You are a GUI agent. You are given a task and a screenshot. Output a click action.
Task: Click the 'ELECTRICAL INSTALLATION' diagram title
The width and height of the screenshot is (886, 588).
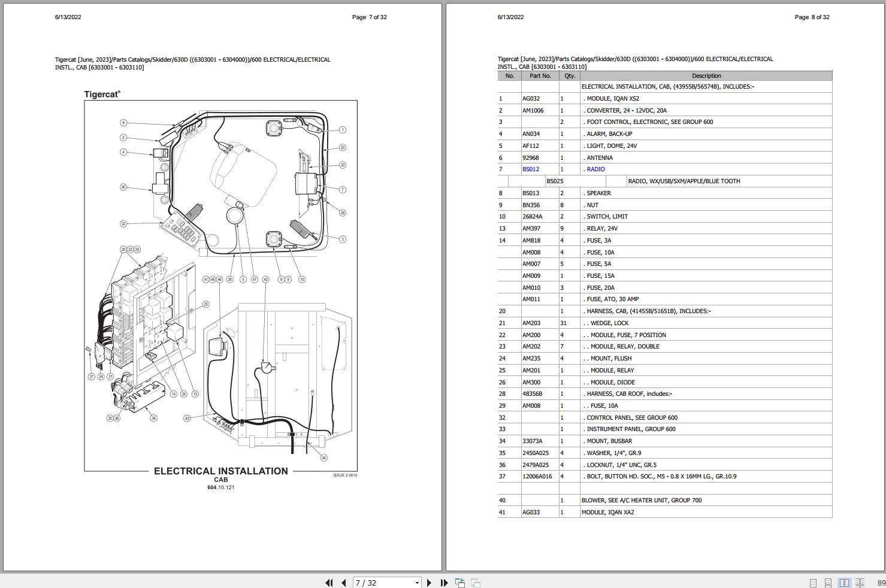[221, 471]
